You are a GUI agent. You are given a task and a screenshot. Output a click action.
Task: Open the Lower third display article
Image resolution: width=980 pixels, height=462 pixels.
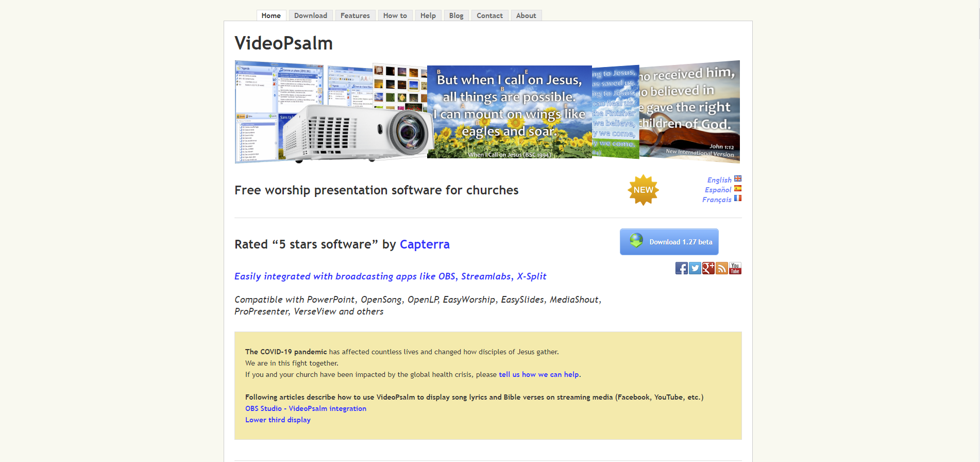278,420
